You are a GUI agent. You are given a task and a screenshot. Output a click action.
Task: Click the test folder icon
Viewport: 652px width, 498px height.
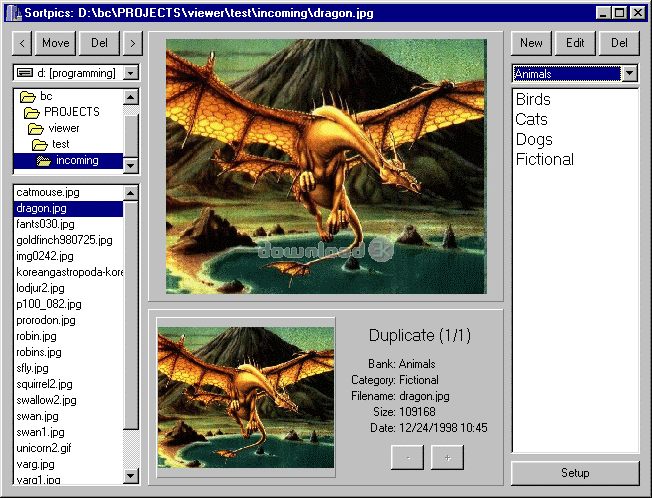pos(40,145)
